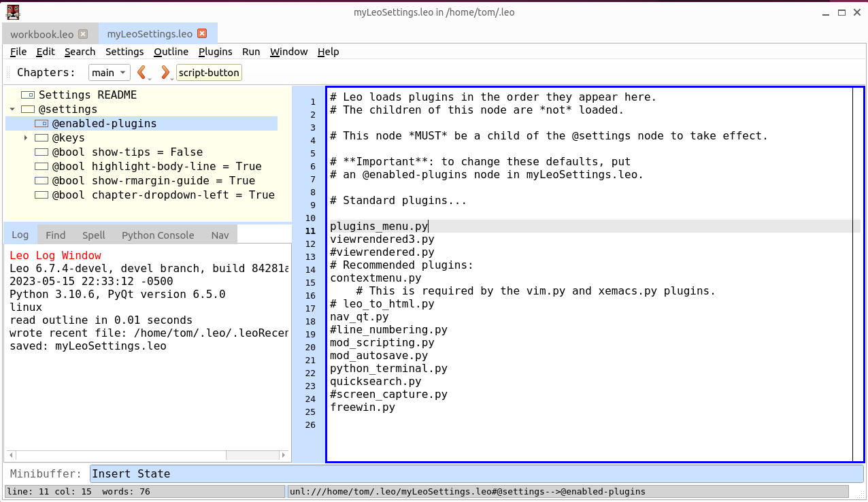Click the Settings README node icon
Image resolution: width=868 pixels, height=502 pixels.
click(27, 95)
